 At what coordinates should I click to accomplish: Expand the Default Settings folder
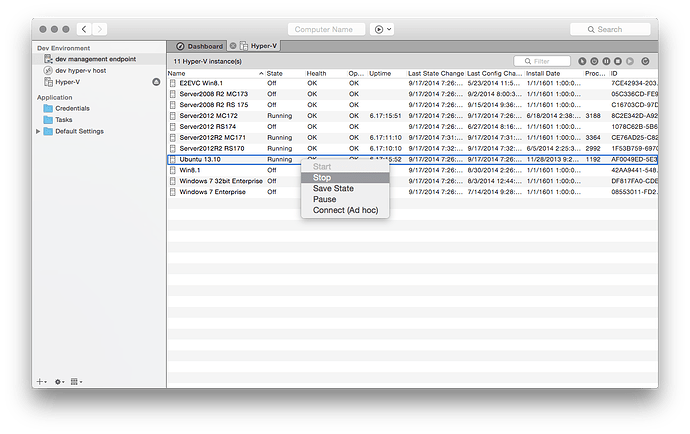tap(38, 131)
